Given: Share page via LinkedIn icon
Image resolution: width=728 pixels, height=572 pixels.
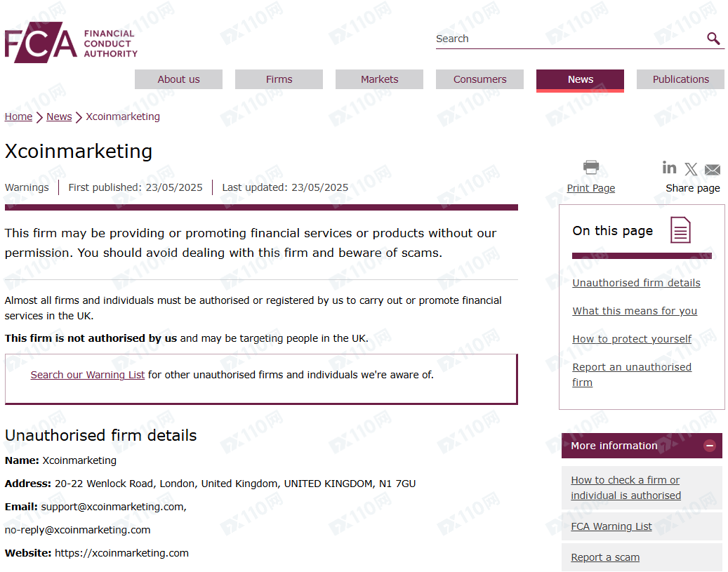Looking at the screenshot, I should click(x=669, y=168).
